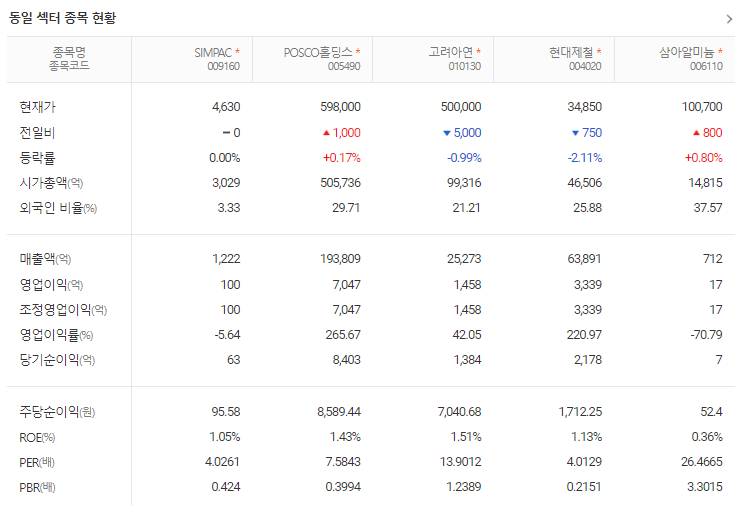Click 삼아알미늄 PER value 26.4665
This screenshot has height=505, width=736.
pos(702,462)
